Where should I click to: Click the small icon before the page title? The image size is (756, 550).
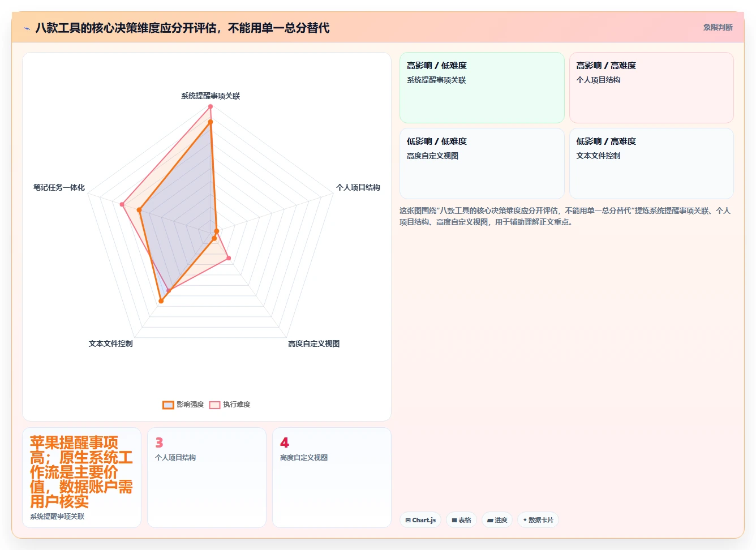(27, 28)
